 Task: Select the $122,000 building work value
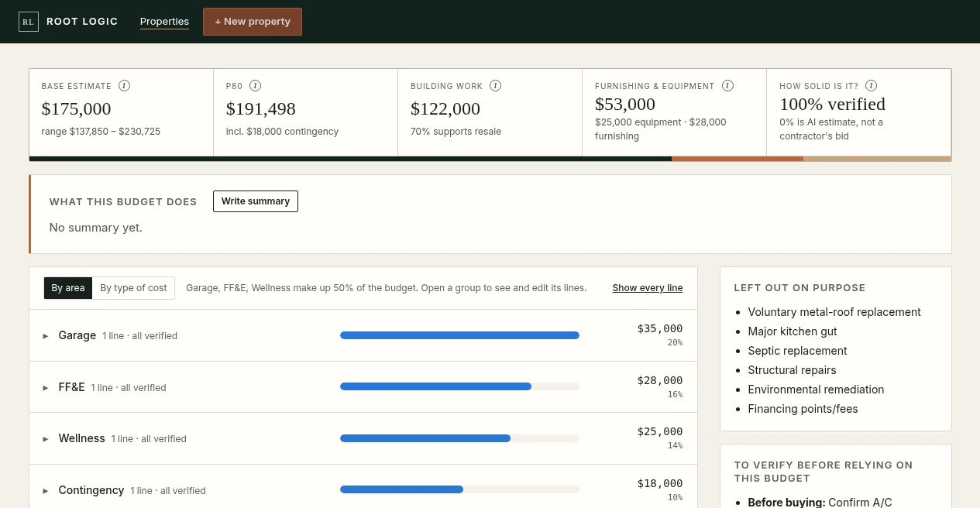click(x=445, y=109)
